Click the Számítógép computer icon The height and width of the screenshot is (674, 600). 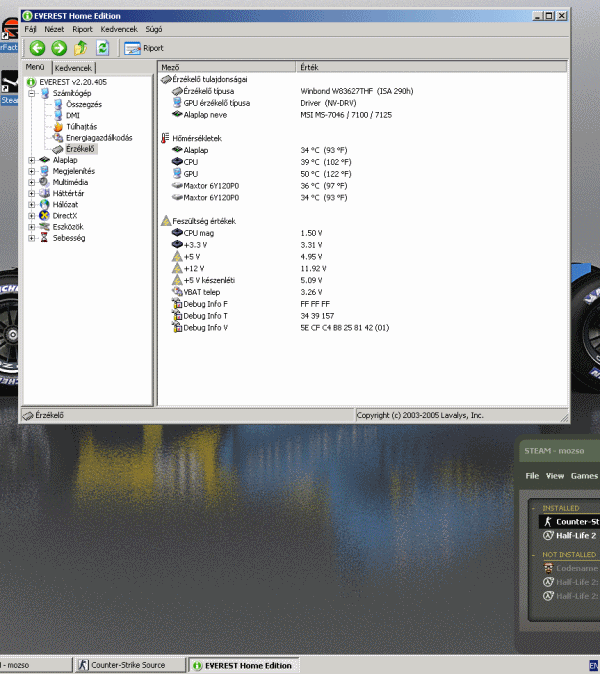click(45, 93)
